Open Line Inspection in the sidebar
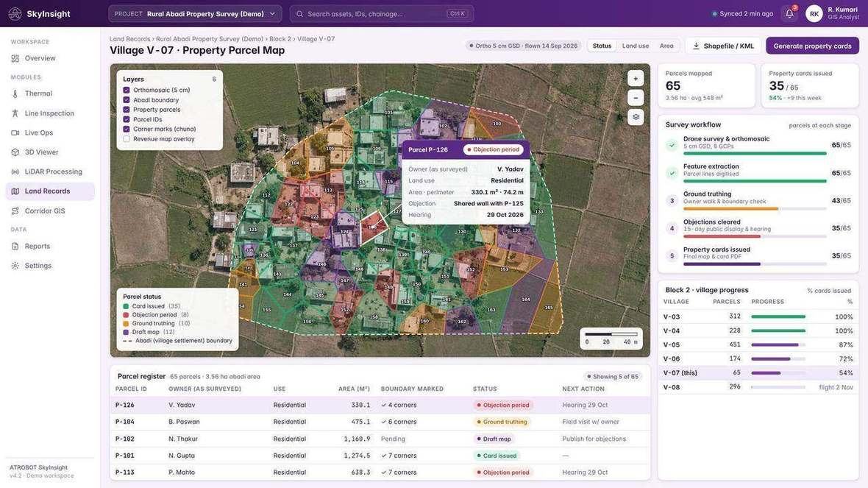Image resolution: width=868 pixels, height=488 pixels. (50, 113)
